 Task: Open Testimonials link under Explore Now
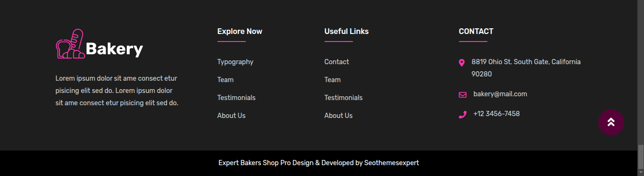[236, 98]
